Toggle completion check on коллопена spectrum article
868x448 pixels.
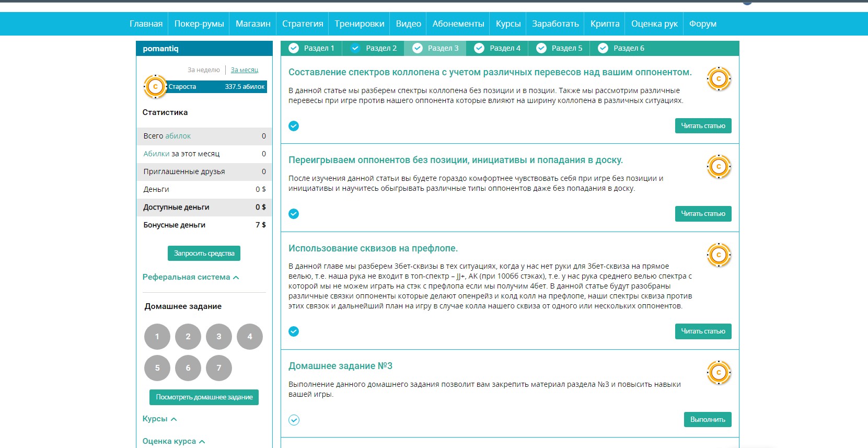pos(294,126)
